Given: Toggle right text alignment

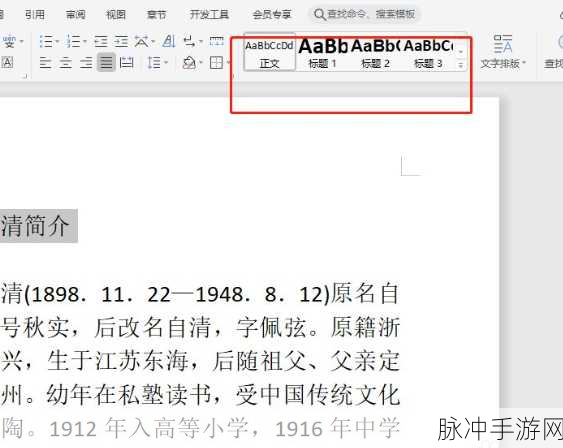Looking at the screenshot, I should tap(86, 63).
